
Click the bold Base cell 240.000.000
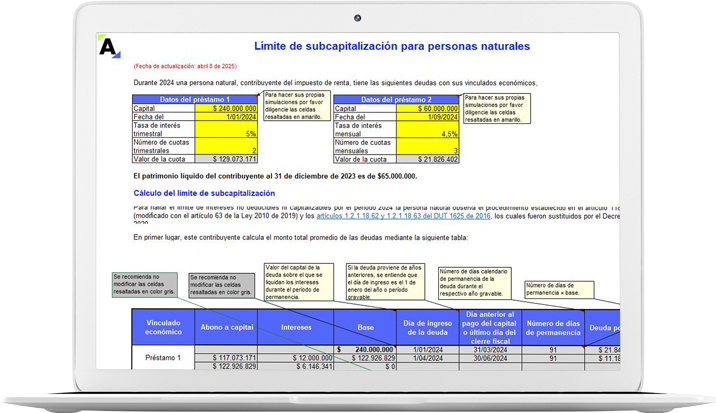[365, 349]
